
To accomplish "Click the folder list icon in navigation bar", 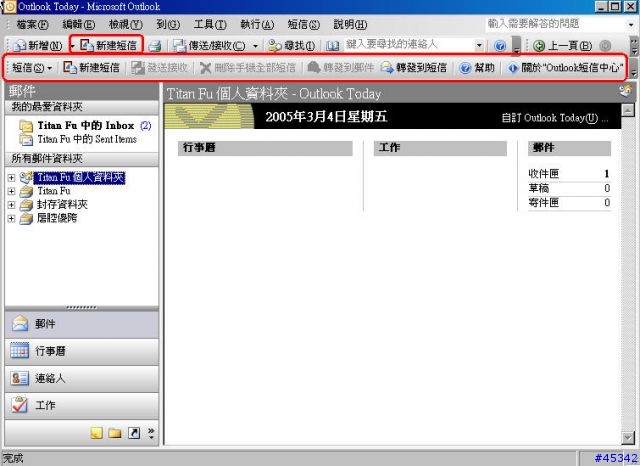I will 115,433.
